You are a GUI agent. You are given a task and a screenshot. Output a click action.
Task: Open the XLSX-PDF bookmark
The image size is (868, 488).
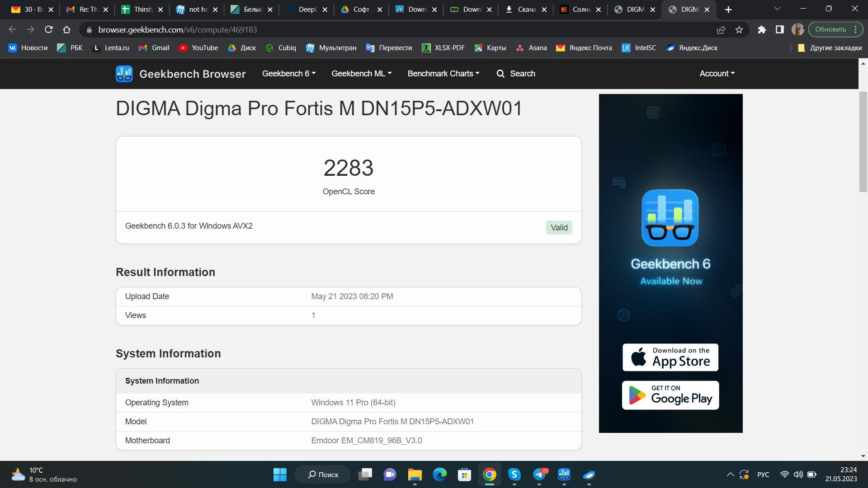443,48
